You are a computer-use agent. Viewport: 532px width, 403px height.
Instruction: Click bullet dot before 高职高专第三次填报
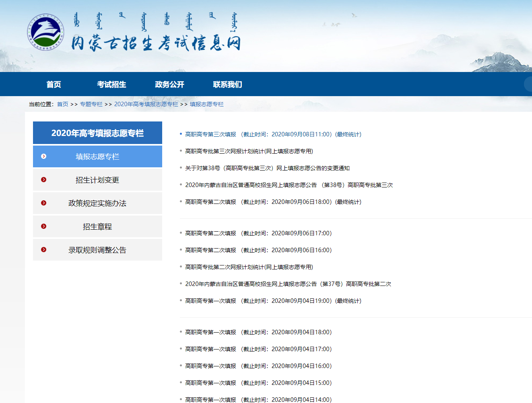click(181, 134)
